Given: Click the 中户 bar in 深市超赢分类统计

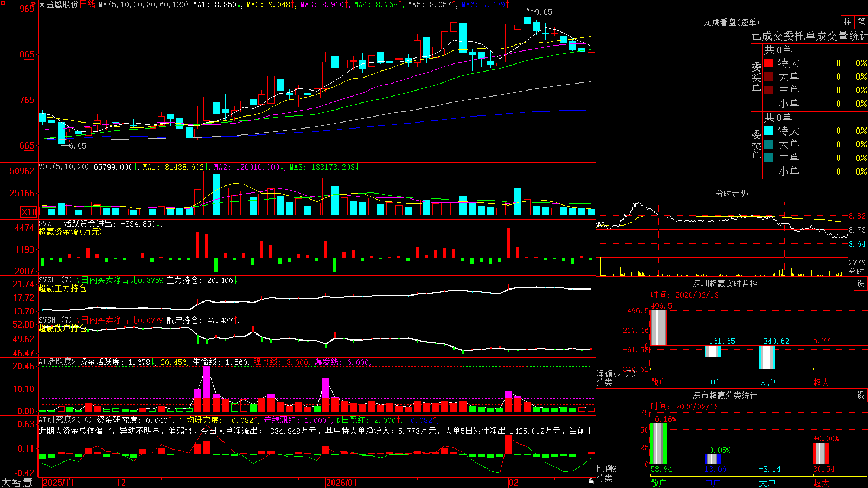Looking at the screenshot, I should click(x=713, y=459).
